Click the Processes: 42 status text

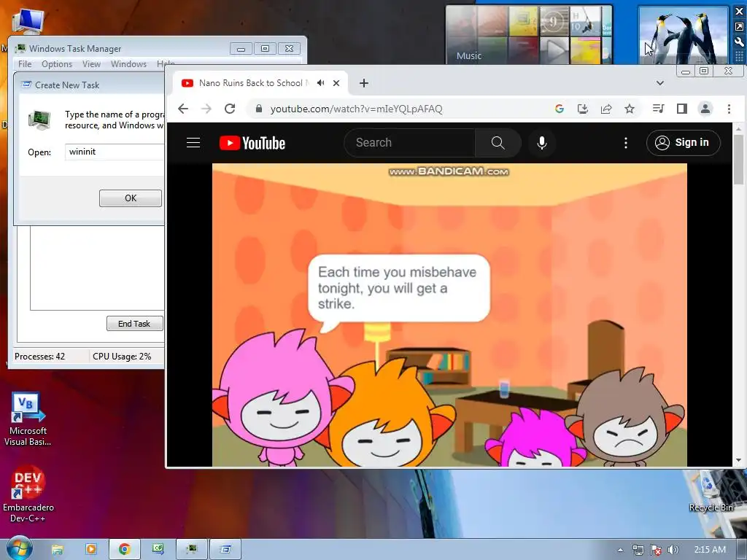tap(39, 356)
